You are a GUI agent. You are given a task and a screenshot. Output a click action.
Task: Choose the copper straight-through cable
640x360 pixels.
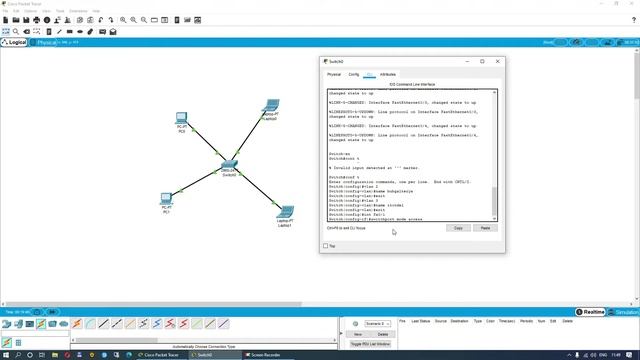pos(103,324)
